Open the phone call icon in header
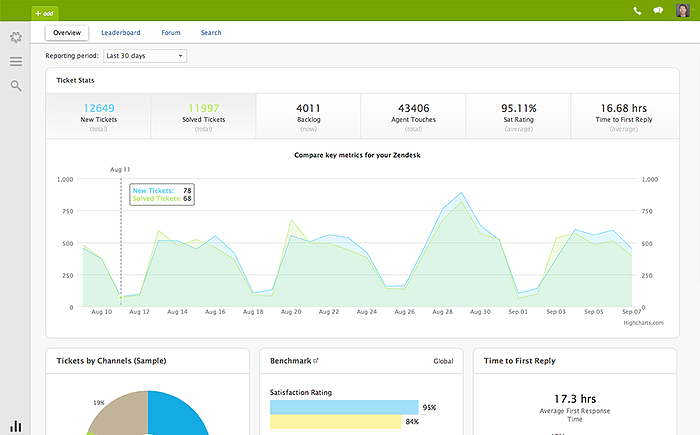Screen dimensions: 700x435 [x=637, y=12]
